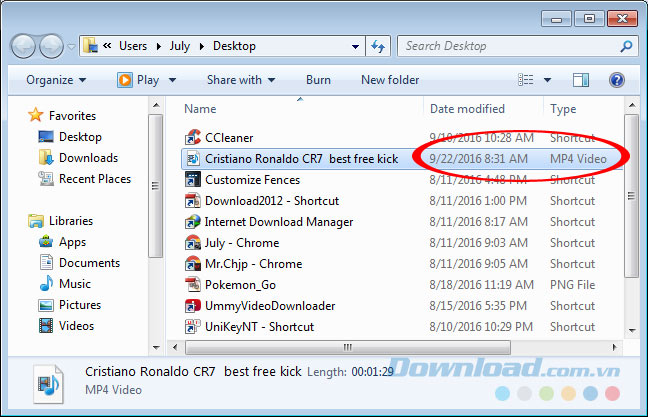The height and width of the screenshot is (417, 648).
Task: Click the horizontal scrollbar left arrow
Action: [175, 347]
